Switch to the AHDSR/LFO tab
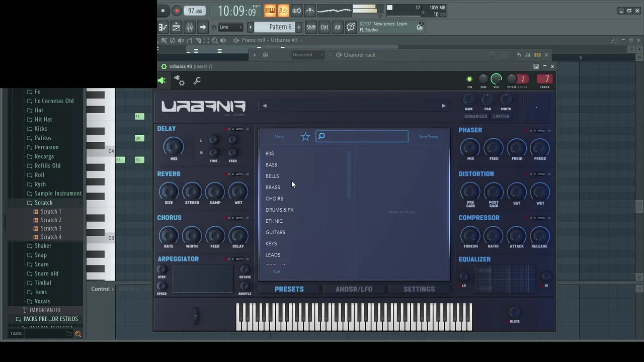Image resolution: width=644 pixels, height=362 pixels. coord(354,289)
